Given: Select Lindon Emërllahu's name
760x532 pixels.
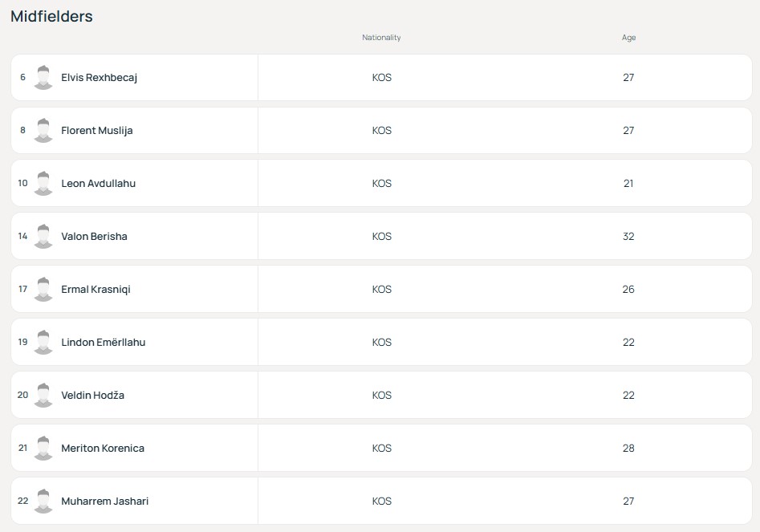Looking at the screenshot, I should [x=103, y=343].
